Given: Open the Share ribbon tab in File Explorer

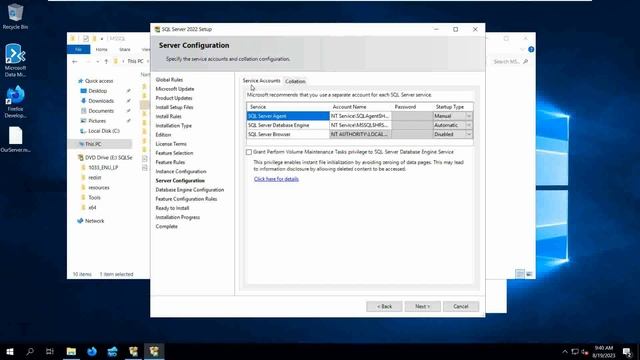Looking at the screenshot, I should tap(124, 49).
